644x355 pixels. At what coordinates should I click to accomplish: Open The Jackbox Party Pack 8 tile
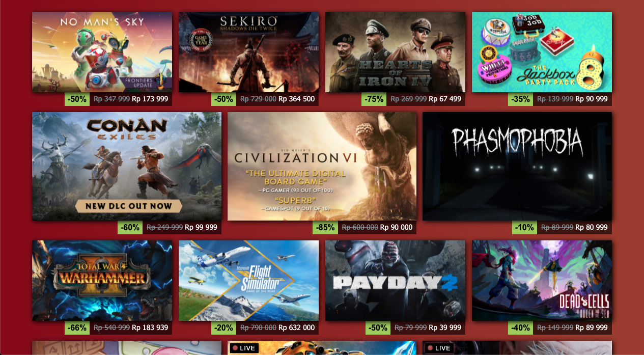[542, 52]
